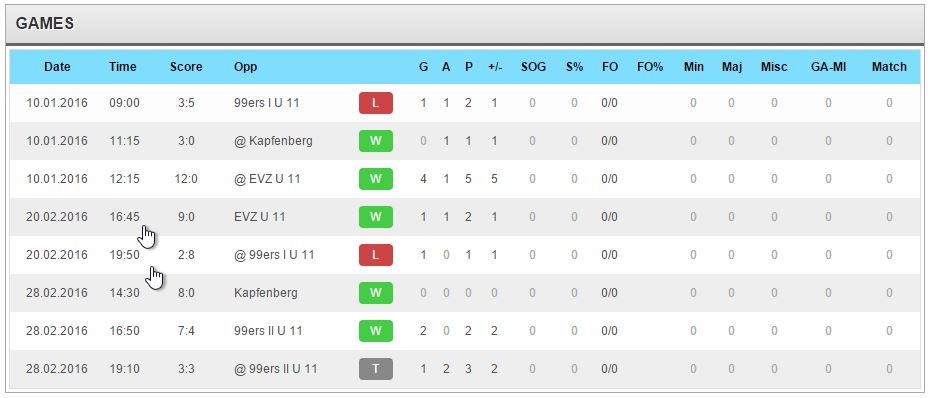Click the W badge for Kapfenberg 8:0 game
Screen dimensions: 931x398
(x=375, y=293)
